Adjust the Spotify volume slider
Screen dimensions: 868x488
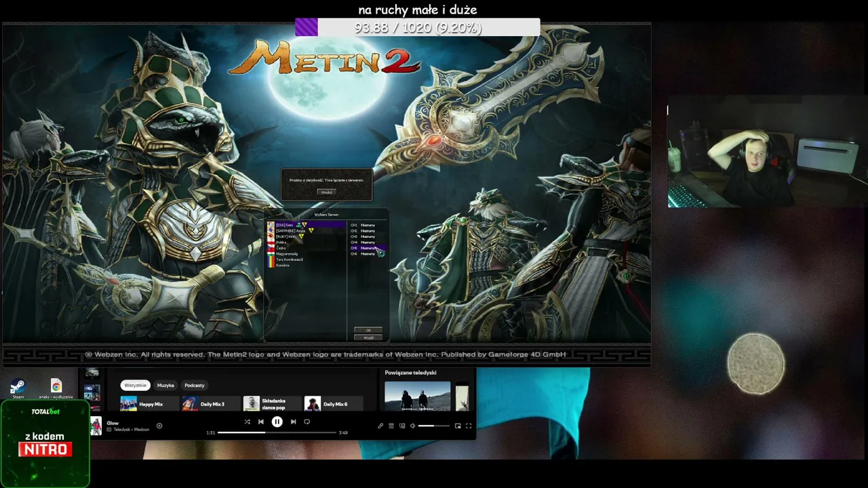[434, 426]
